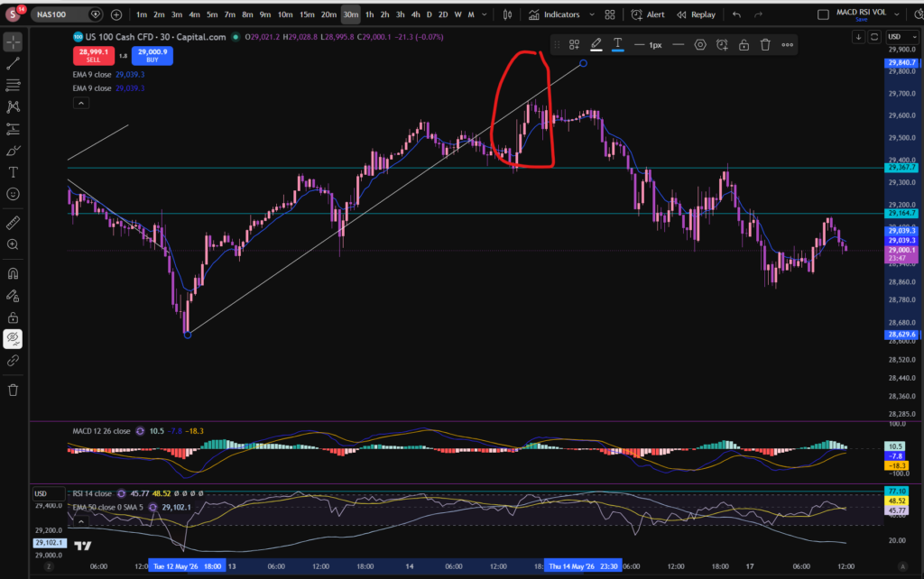Screen dimensions: 924x579
Task: Toggle auto scale A button
Action: [902, 566]
